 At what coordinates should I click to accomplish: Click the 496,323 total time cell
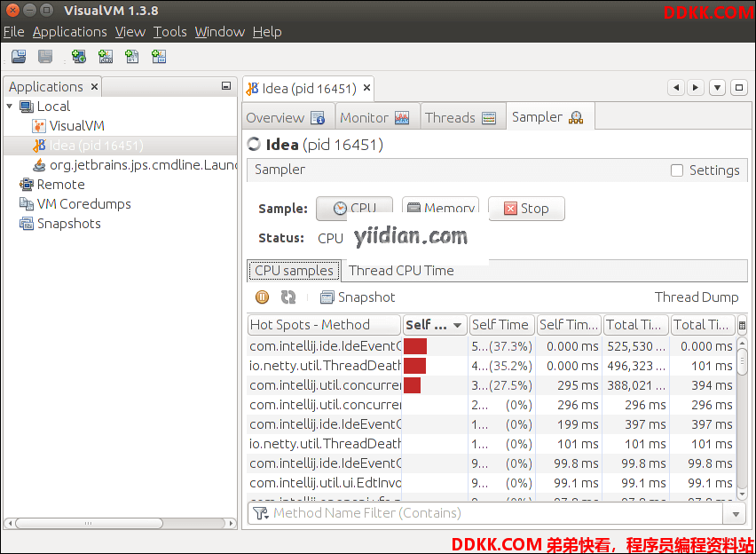pos(636,366)
